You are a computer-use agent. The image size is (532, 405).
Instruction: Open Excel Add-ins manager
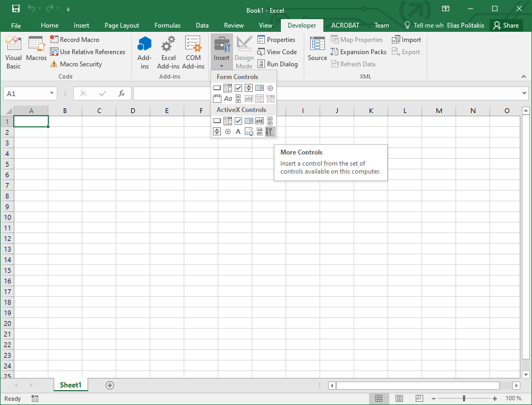168,53
